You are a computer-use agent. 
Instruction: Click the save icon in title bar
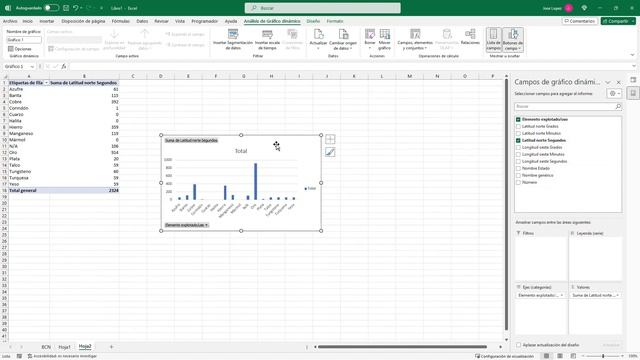pos(66,8)
